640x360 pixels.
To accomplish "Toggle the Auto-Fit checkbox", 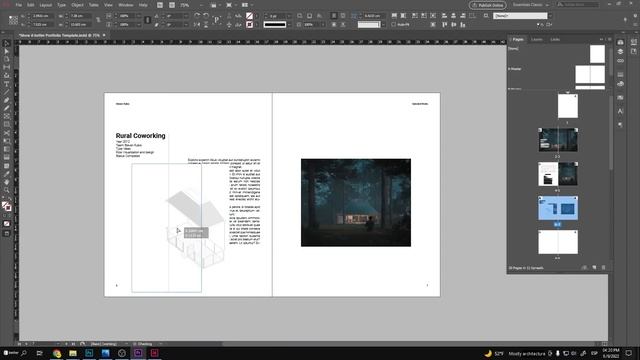I will (393, 24).
